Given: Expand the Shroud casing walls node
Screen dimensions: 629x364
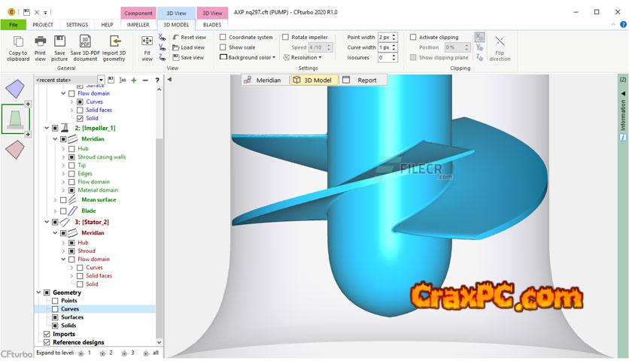Looking at the screenshot, I should pos(63,156).
